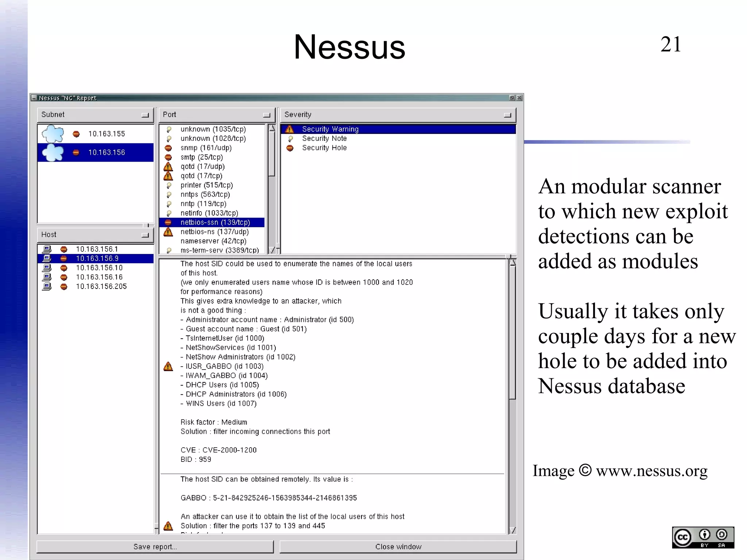The height and width of the screenshot is (560, 747).
Task: Click note bulb icon for nntps (563/tcp)
Action: [x=169, y=195]
